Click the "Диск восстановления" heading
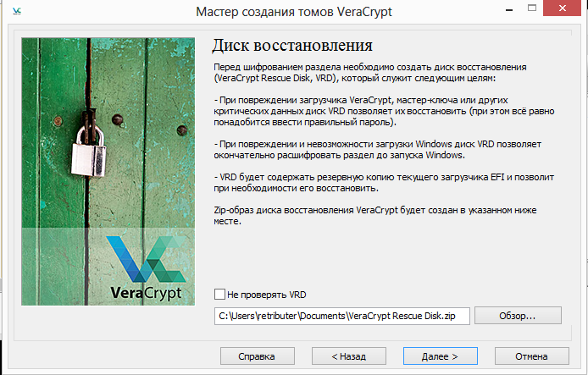 coord(291,44)
